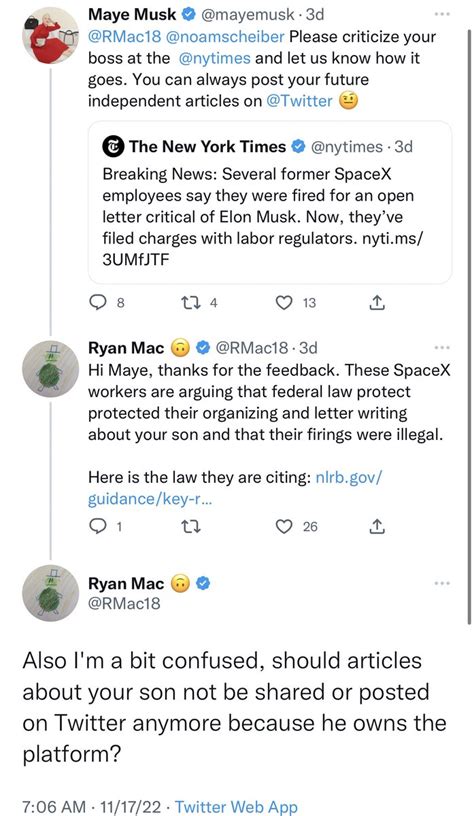474x816 pixels.
Task: Open more options on Maye Musk's tweet
Action: click(x=442, y=14)
